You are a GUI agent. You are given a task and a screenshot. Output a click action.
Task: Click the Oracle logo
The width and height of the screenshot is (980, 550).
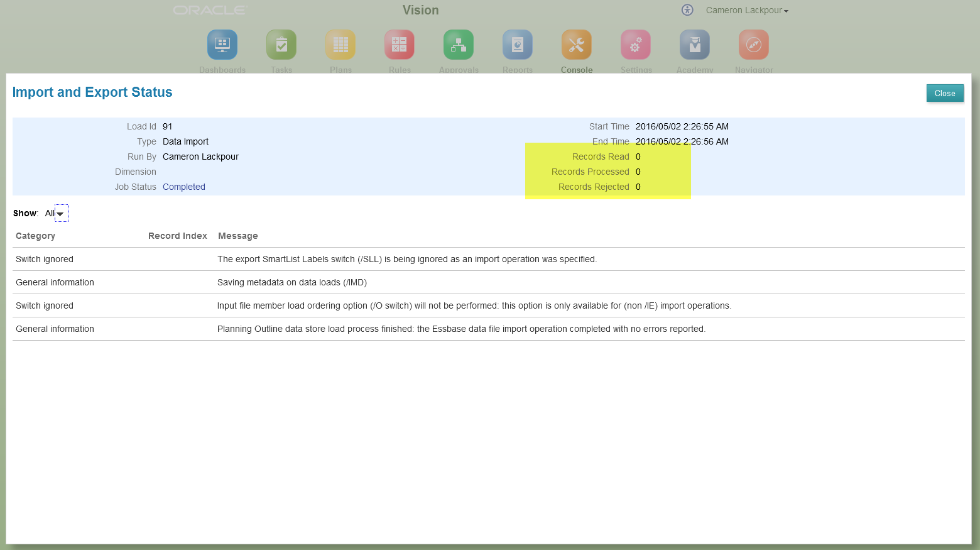(x=210, y=10)
